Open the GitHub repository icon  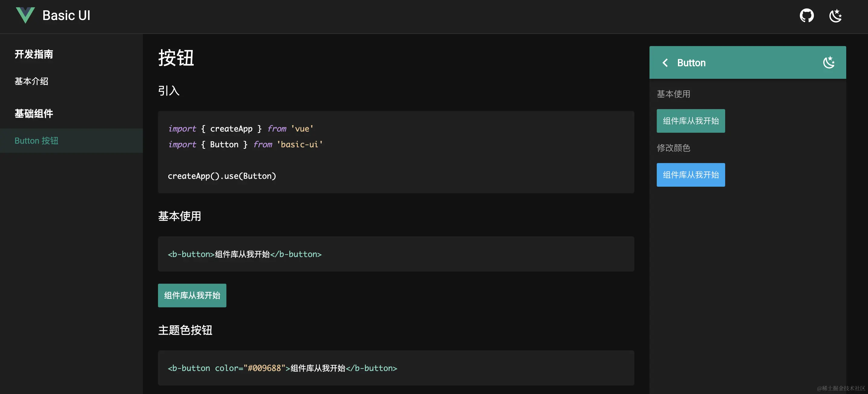806,16
